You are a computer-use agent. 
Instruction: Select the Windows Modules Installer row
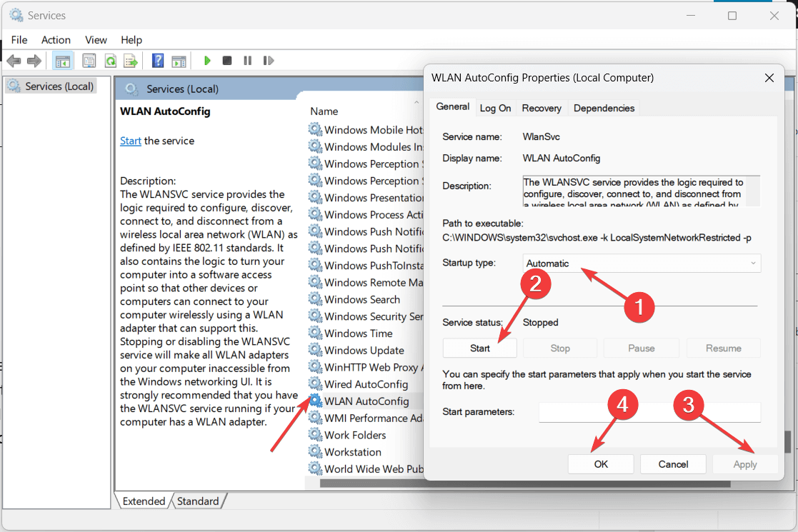pos(366,146)
